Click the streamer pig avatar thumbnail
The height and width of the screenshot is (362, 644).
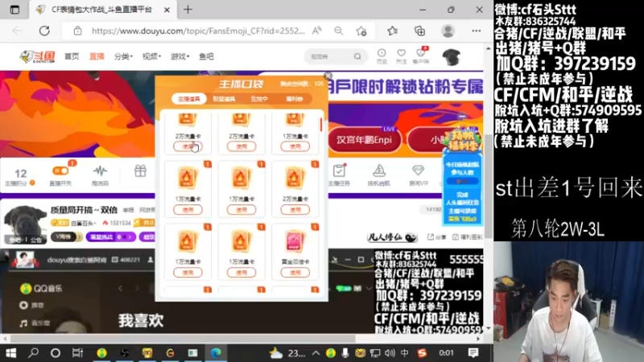(x=26, y=224)
